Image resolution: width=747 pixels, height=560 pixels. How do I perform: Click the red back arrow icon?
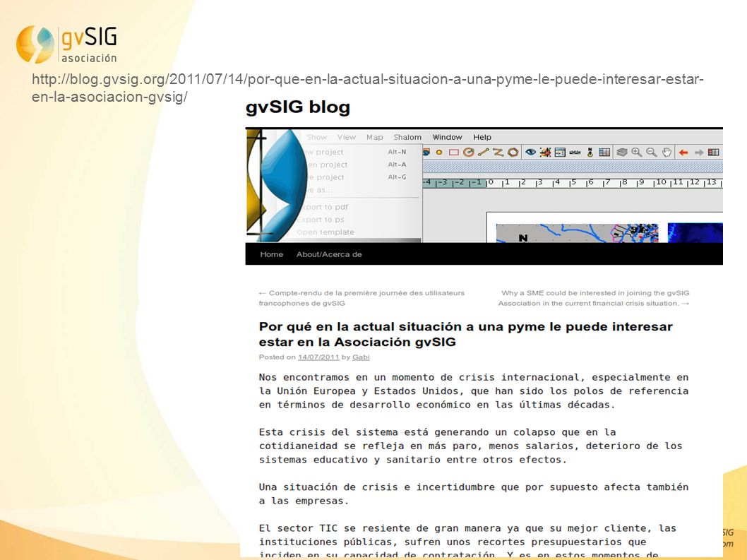pyautogui.click(x=683, y=153)
